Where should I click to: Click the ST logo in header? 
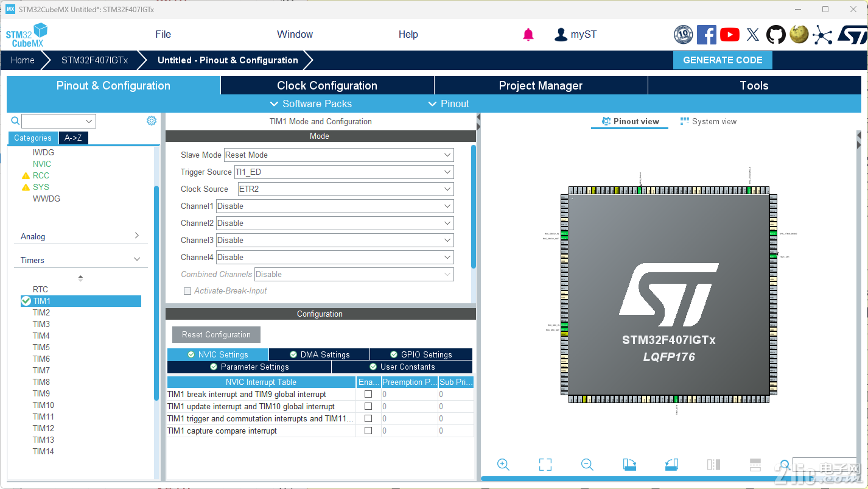point(852,35)
